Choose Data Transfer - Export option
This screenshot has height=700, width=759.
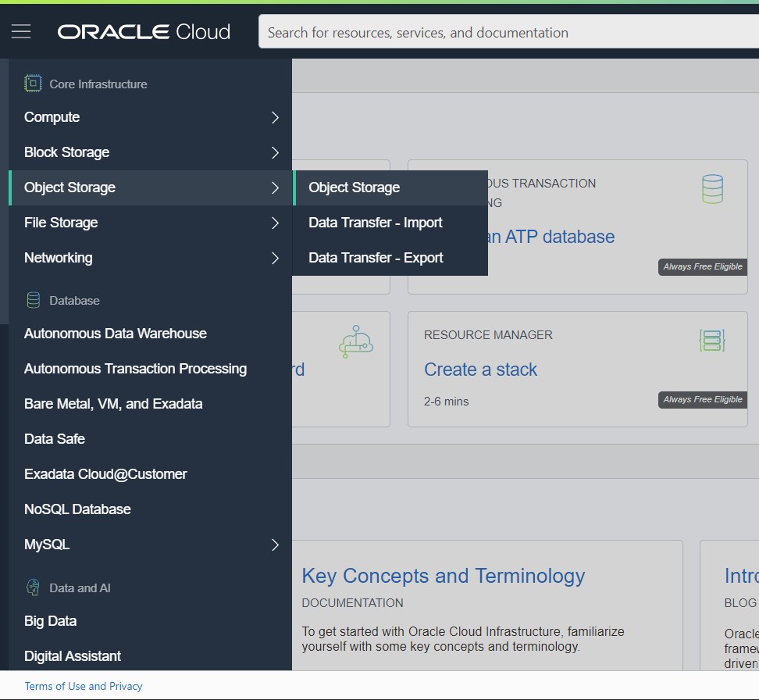pos(376,258)
